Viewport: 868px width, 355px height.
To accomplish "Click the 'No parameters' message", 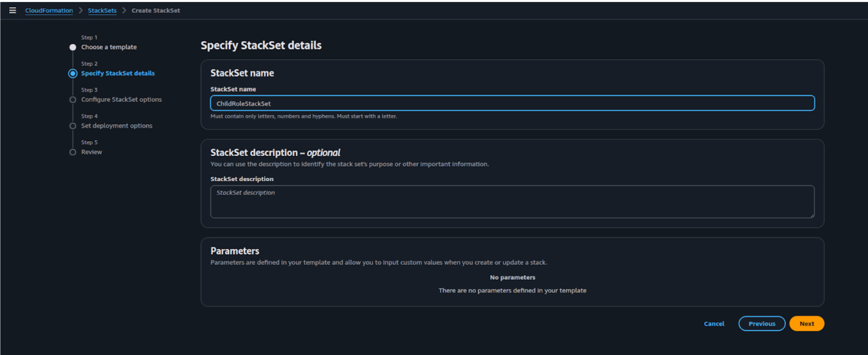I will (513, 277).
